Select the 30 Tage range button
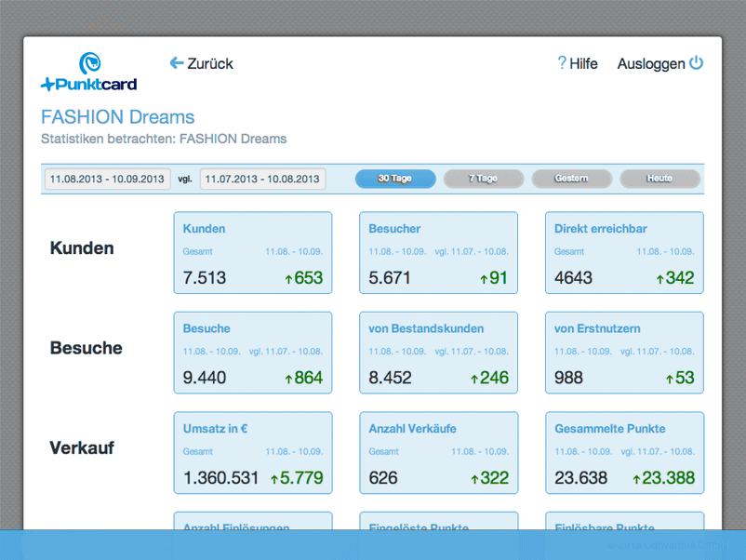Image resolution: width=746 pixels, height=560 pixels. [x=395, y=179]
